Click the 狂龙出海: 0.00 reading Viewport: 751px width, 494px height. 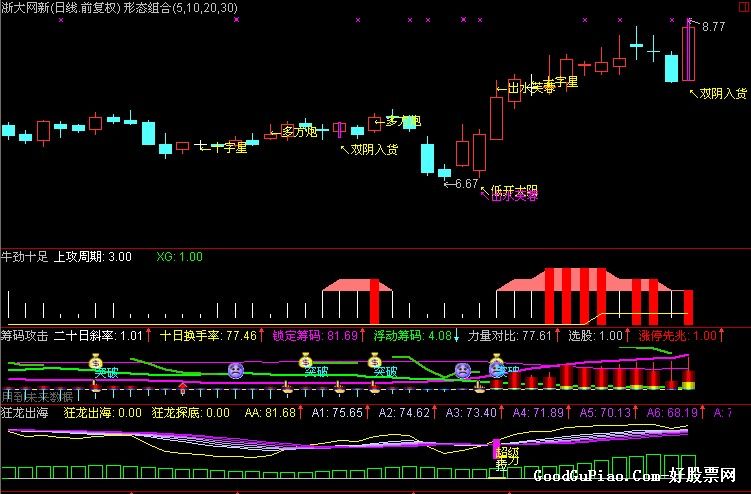pyautogui.click(x=102, y=413)
